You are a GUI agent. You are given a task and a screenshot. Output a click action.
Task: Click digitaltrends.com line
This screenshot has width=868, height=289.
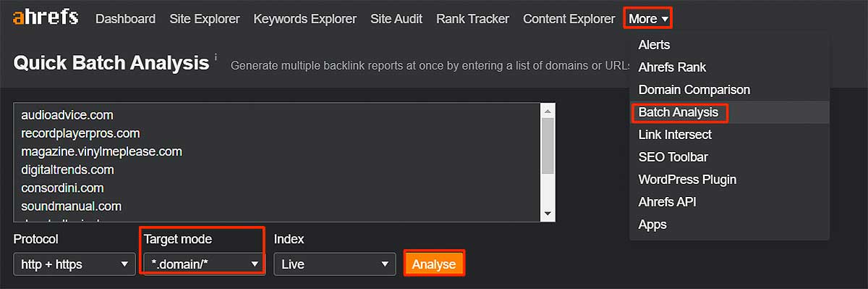(x=67, y=169)
